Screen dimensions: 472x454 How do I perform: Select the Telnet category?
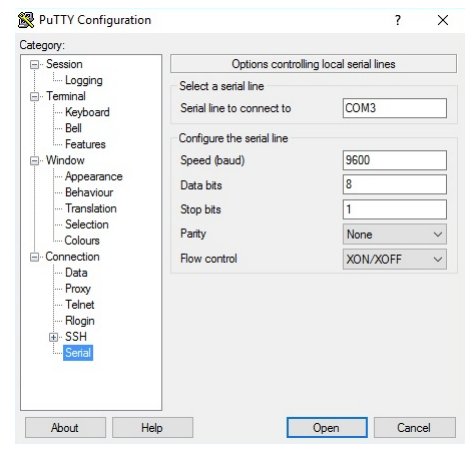(80, 304)
